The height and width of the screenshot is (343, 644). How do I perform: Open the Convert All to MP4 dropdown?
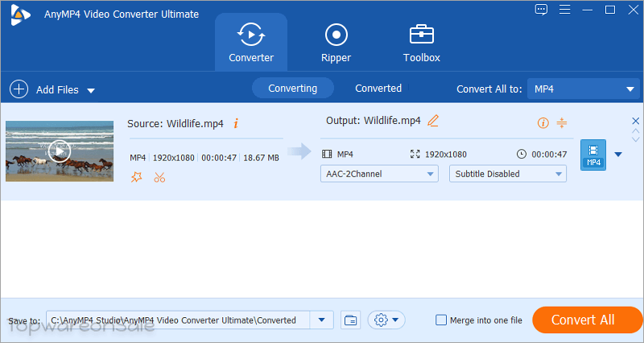tap(583, 89)
